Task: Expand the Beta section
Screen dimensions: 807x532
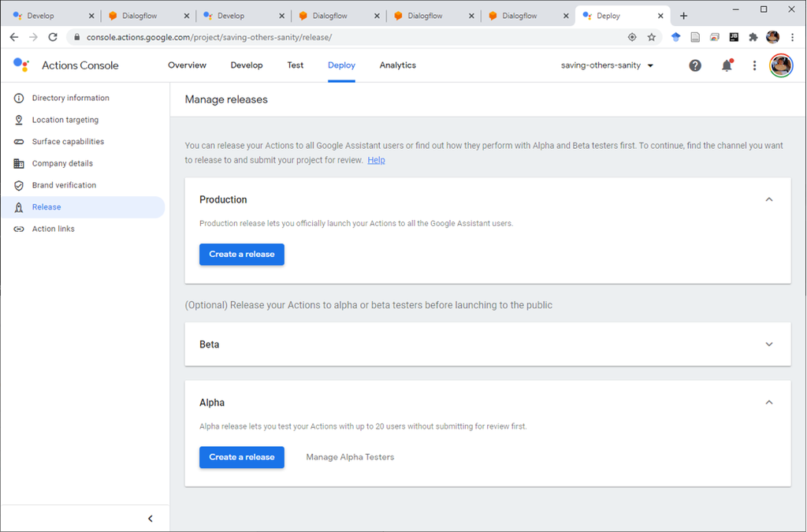Action: [x=769, y=344]
